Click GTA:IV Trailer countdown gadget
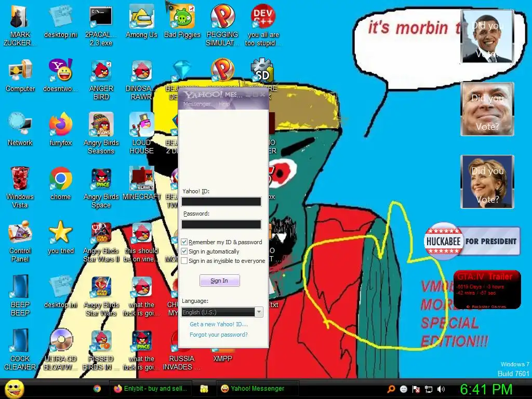532x399 pixels. [x=487, y=289]
